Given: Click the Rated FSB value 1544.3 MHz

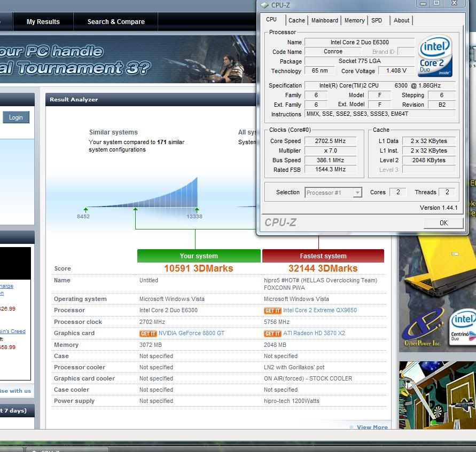Looking at the screenshot, I should pyautogui.click(x=330, y=170).
